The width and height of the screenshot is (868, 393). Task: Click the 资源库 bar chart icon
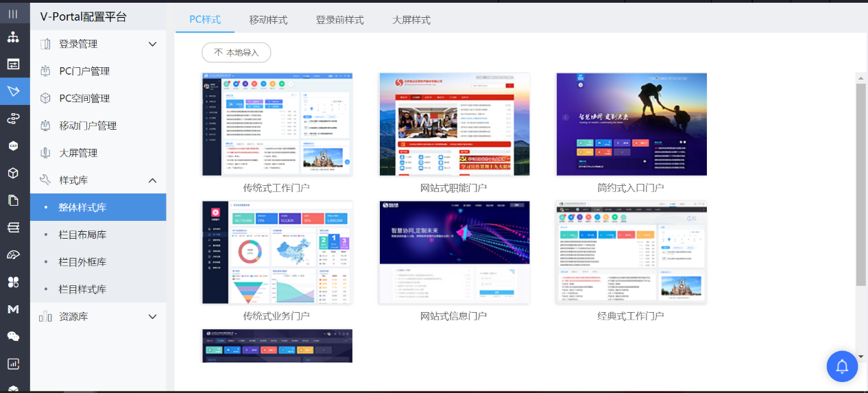pos(46,316)
